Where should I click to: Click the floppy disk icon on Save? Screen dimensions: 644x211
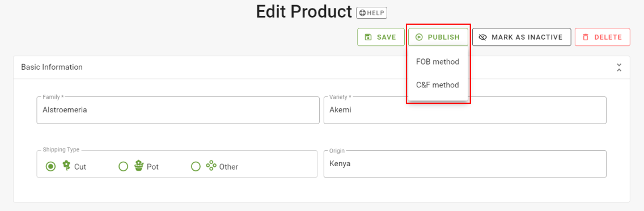(368, 37)
